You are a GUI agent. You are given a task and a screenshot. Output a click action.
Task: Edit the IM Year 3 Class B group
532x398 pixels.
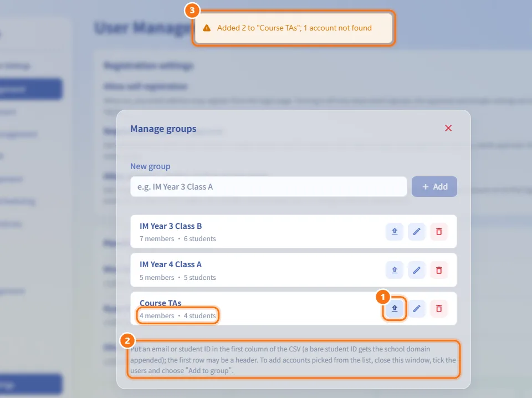417,232
